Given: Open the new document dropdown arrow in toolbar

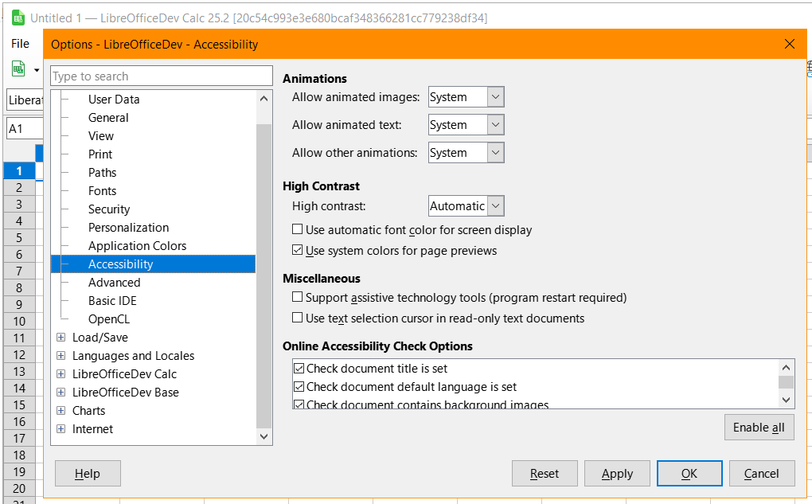Looking at the screenshot, I should pyautogui.click(x=37, y=70).
